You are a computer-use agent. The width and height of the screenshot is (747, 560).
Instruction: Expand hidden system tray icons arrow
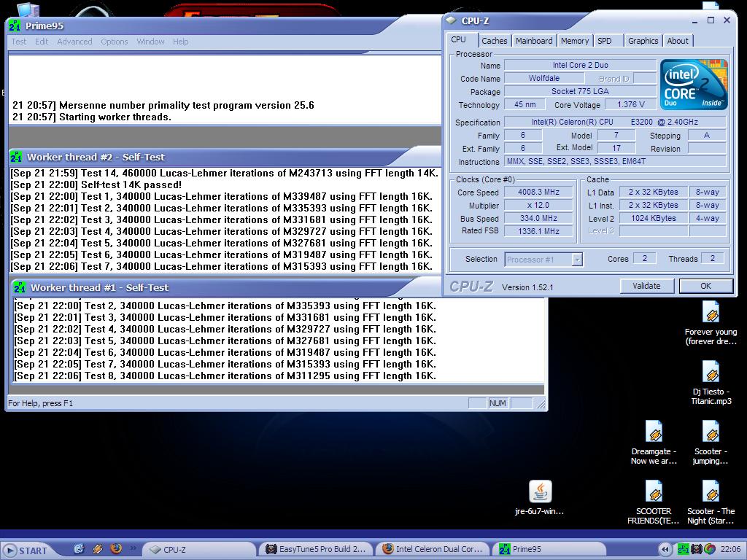coord(665,550)
